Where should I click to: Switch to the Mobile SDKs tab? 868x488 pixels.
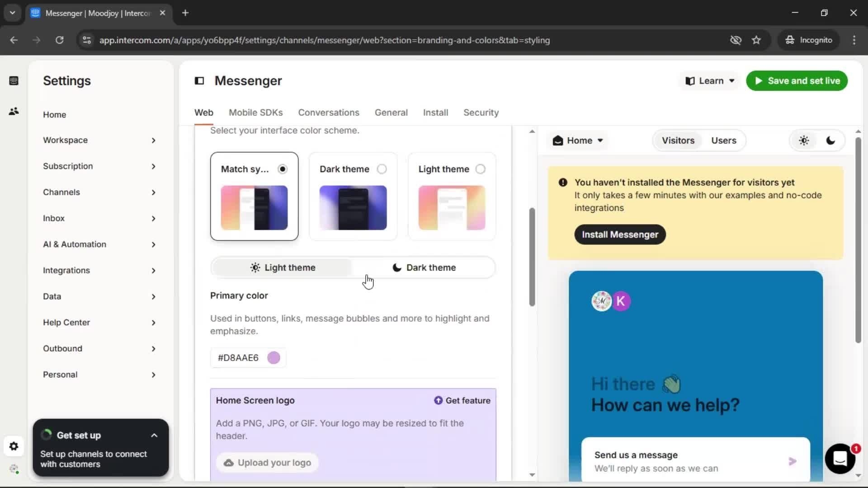256,113
